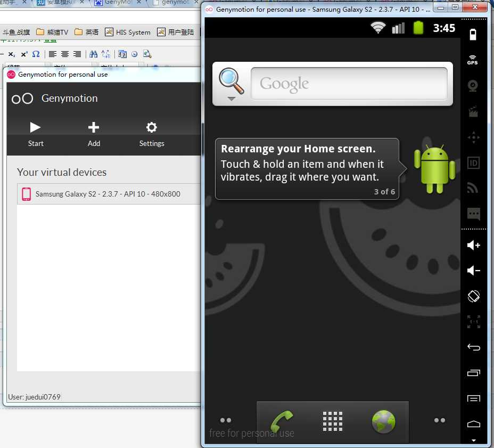Open the 斗鱼,战旗 bookmark
The height and width of the screenshot is (448, 494).
click(16, 32)
